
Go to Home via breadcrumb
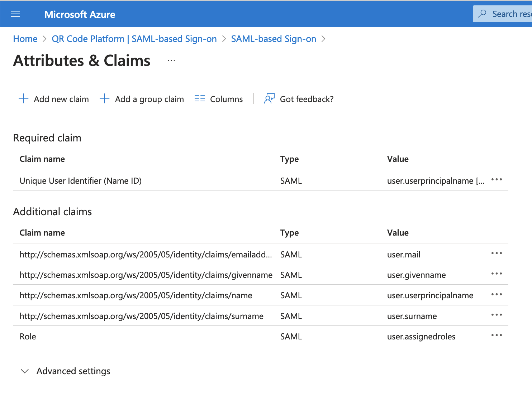[x=25, y=39]
